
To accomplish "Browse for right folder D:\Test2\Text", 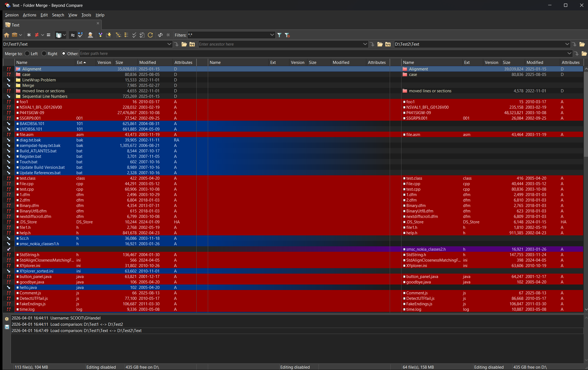I will coord(582,44).
